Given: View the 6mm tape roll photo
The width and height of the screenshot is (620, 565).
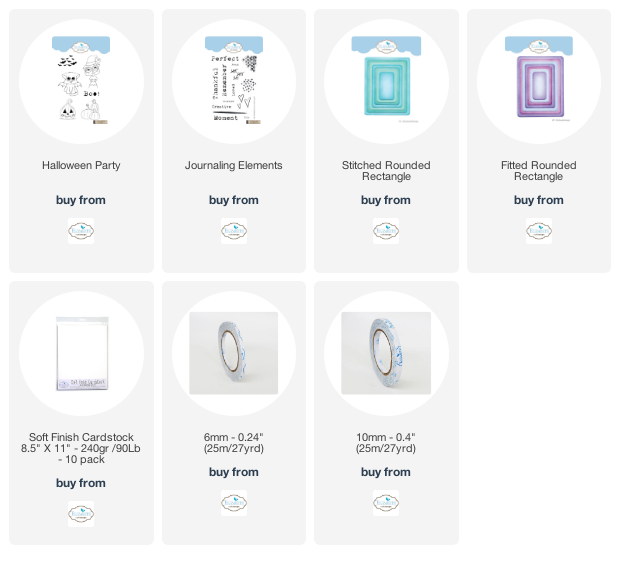Looking at the screenshot, I should [234, 353].
